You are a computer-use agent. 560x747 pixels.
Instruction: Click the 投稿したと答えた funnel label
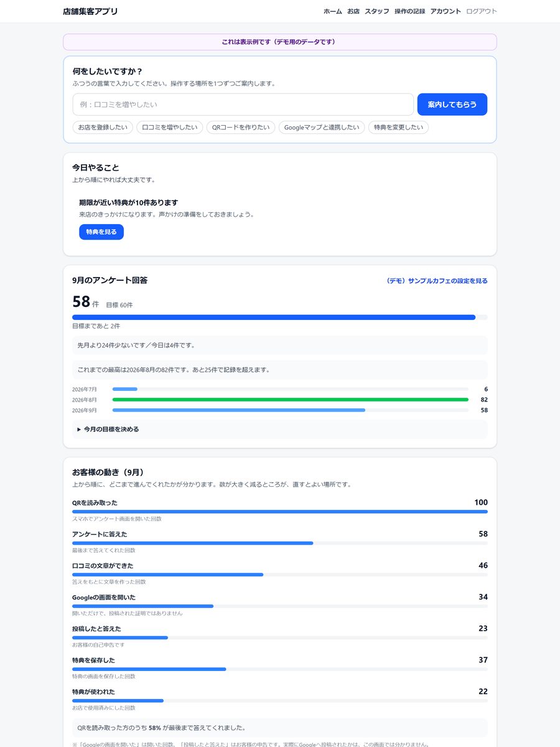pos(96,629)
